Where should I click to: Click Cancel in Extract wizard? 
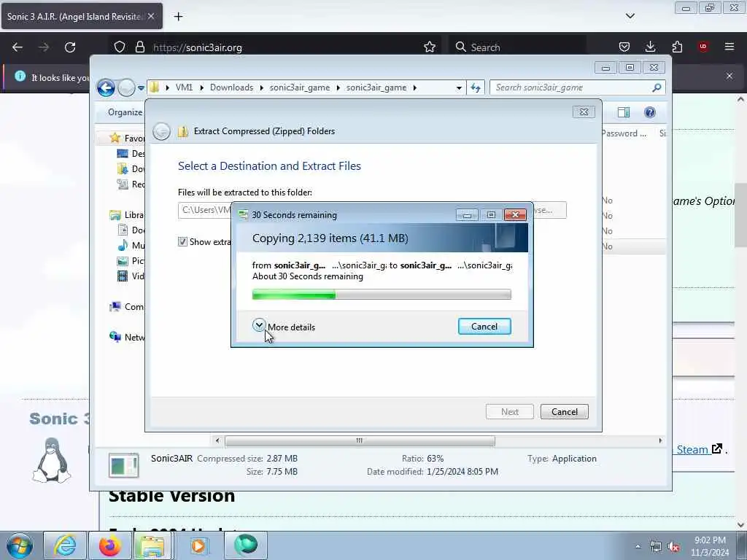tap(564, 412)
